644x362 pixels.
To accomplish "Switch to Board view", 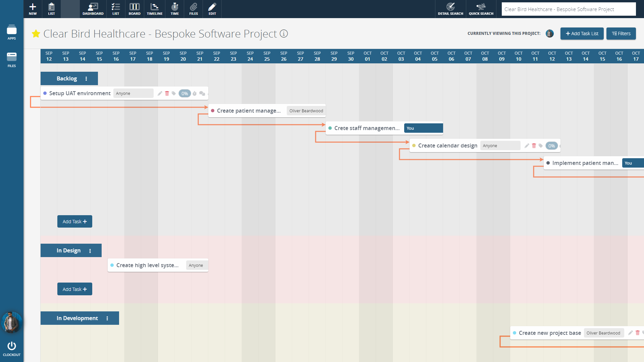I will [135, 9].
